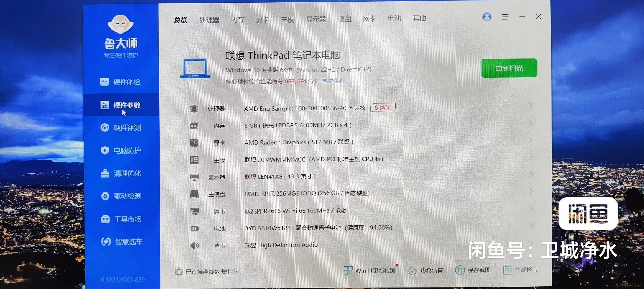Click the laptop computer icon
This screenshot has height=289, width=644.
tap(195, 68)
